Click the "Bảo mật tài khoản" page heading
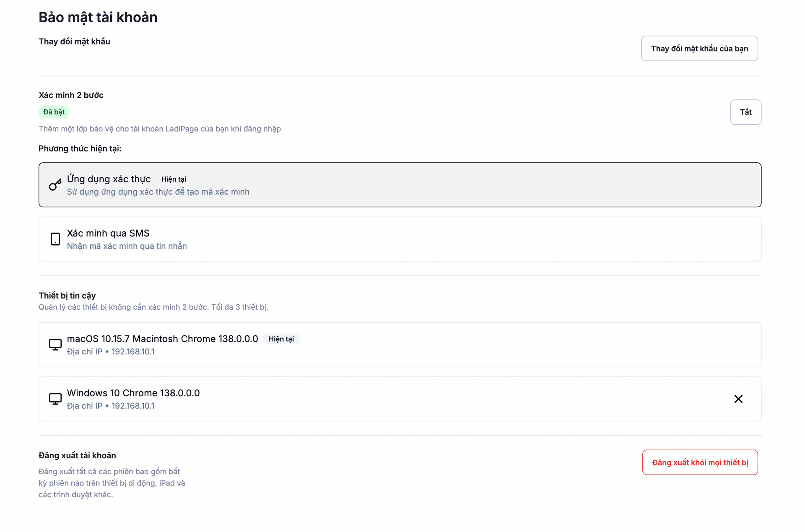Screen dimensions: 805x532 click(98, 17)
